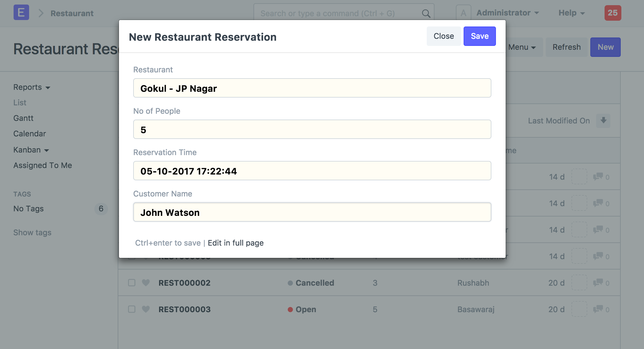644x349 pixels.
Task: Click sort direction arrow beside Last Modified On
Action: click(x=603, y=121)
